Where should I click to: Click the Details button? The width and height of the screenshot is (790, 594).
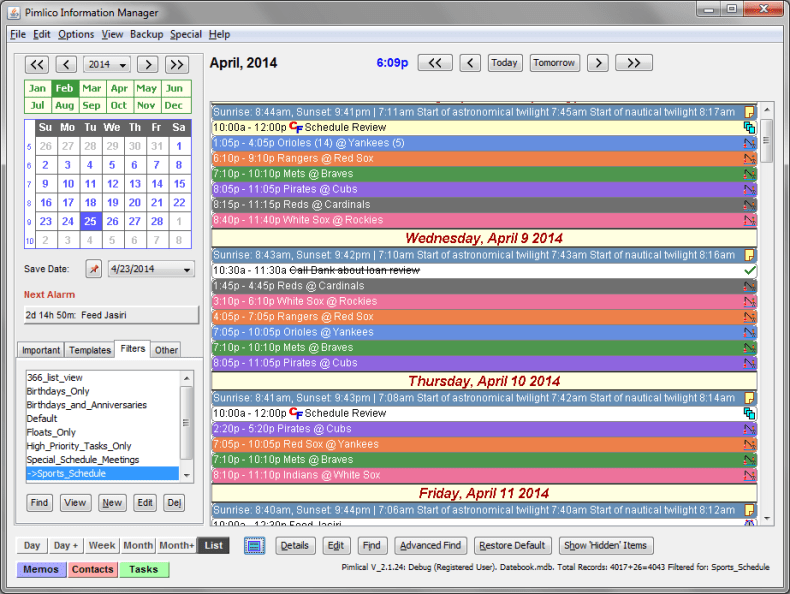[x=295, y=546]
